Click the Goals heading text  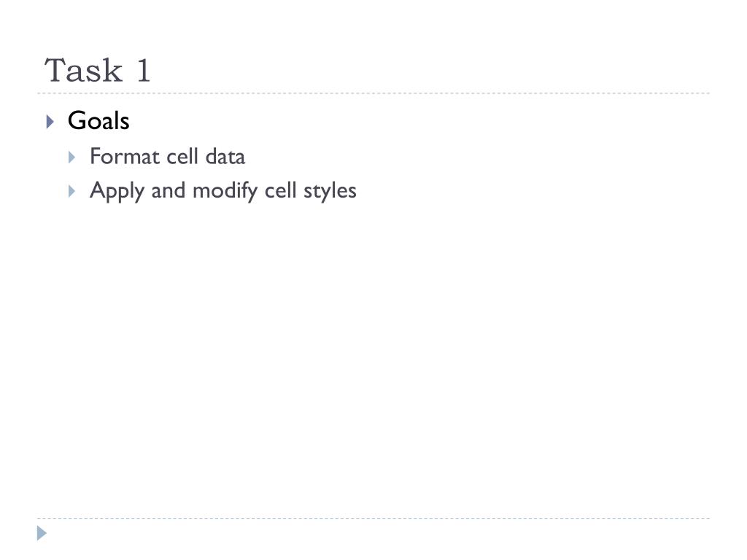click(98, 120)
